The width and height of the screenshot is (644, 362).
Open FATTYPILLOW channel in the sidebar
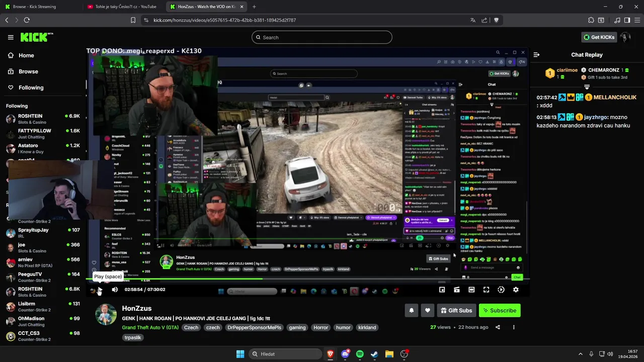43,133
